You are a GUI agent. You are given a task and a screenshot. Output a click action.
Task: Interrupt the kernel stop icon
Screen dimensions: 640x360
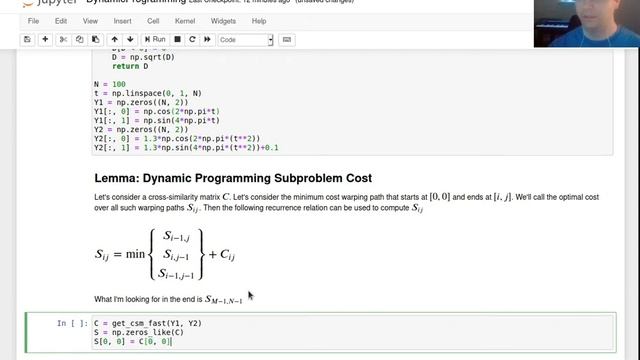click(178, 40)
